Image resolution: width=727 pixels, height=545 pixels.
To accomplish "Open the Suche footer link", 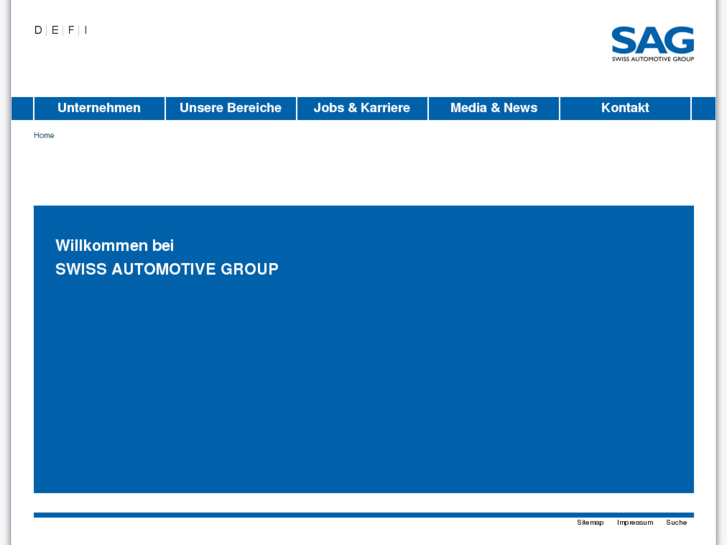I will click(x=676, y=523).
